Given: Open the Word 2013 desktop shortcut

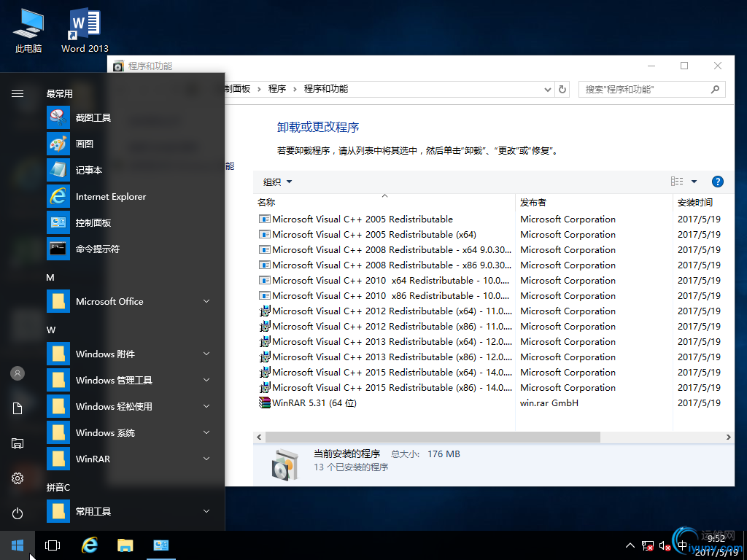Looking at the screenshot, I should [x=85, y=30].
